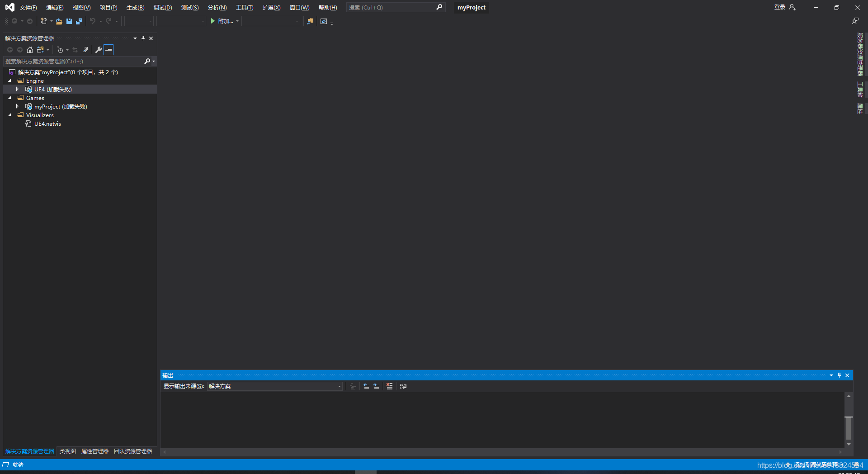Open the Extensions menu

tap(271, 7)
